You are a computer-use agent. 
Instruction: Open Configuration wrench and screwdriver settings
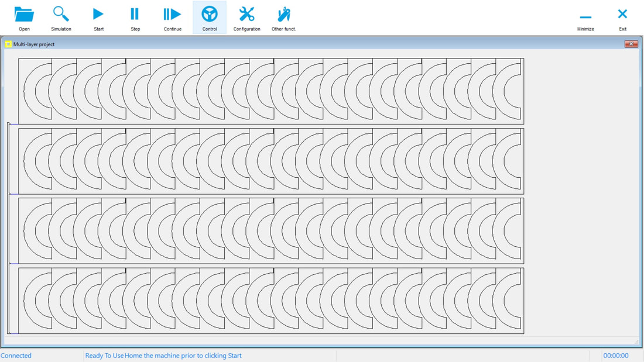click(246, 18)
